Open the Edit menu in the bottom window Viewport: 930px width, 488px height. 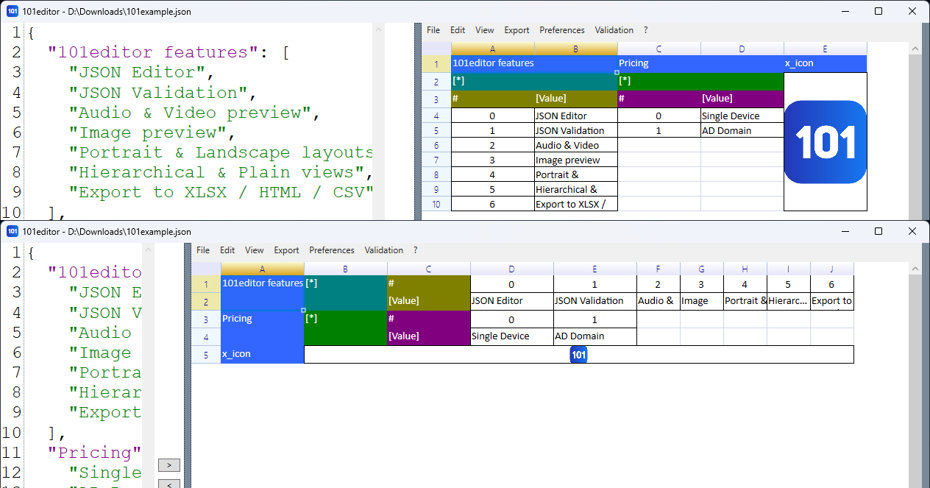(227, 250)
